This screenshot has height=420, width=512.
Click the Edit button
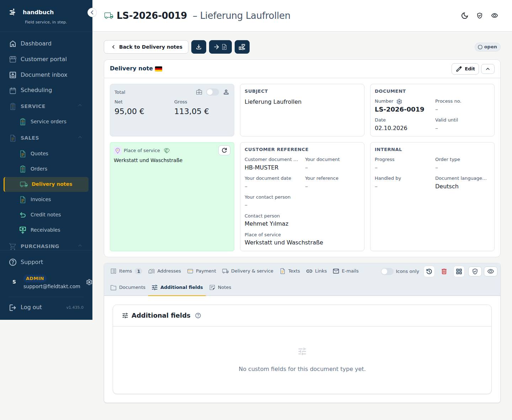465,69
